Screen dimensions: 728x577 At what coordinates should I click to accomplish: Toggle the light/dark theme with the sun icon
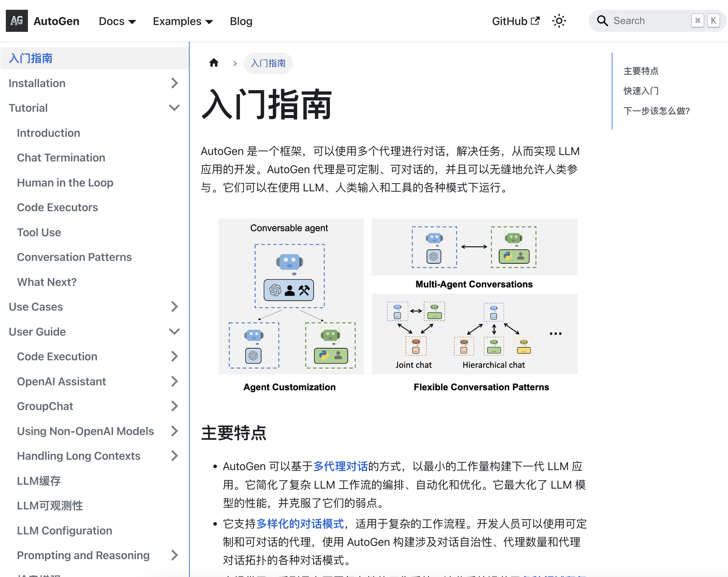[559, 20]
